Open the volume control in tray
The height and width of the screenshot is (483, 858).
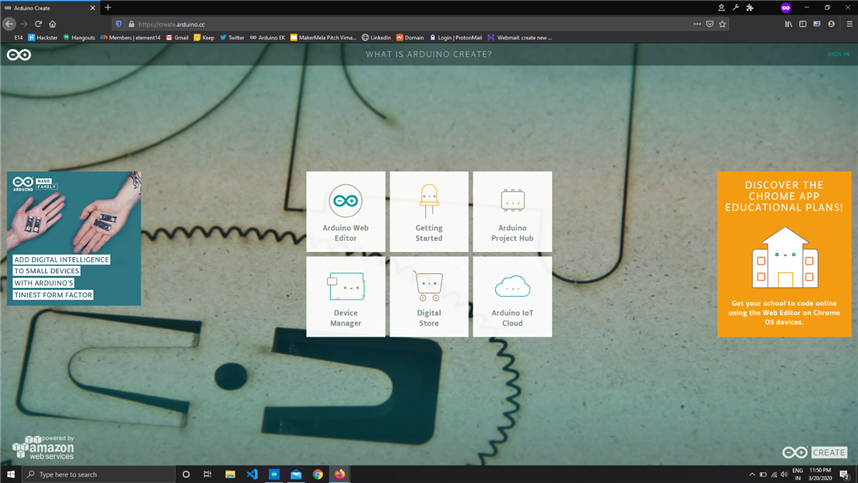784,474
